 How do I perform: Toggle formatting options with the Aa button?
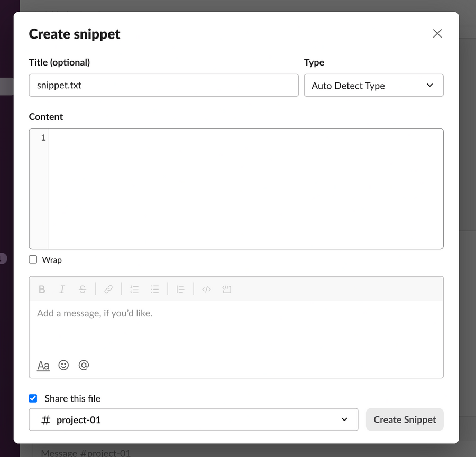coord(43,365)
